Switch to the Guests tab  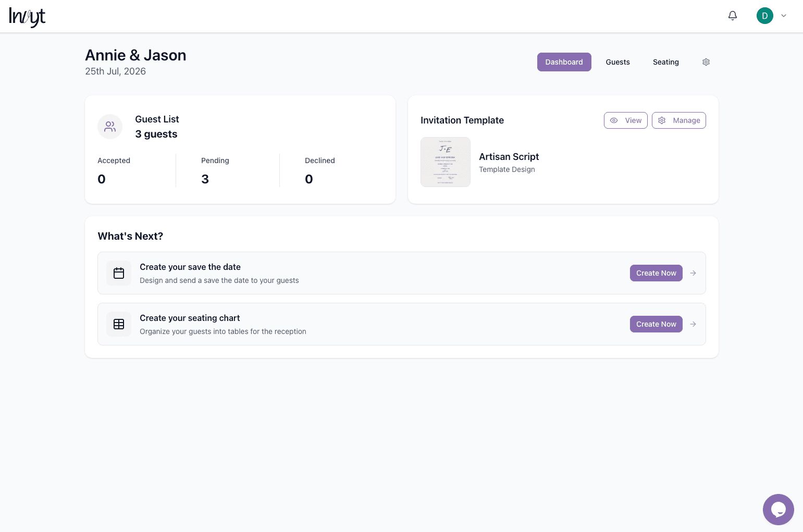[x=617, y=62]
